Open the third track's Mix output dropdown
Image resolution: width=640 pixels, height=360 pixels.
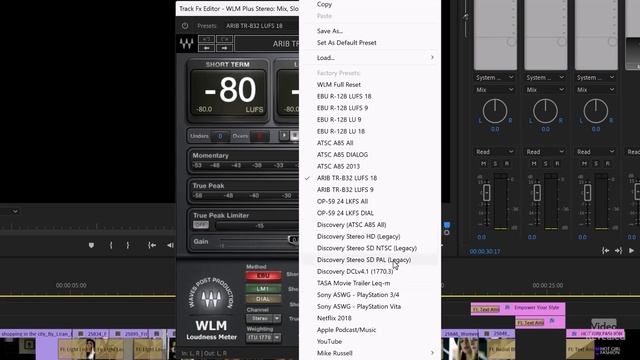pyautogui.click(x=596, y=89)
